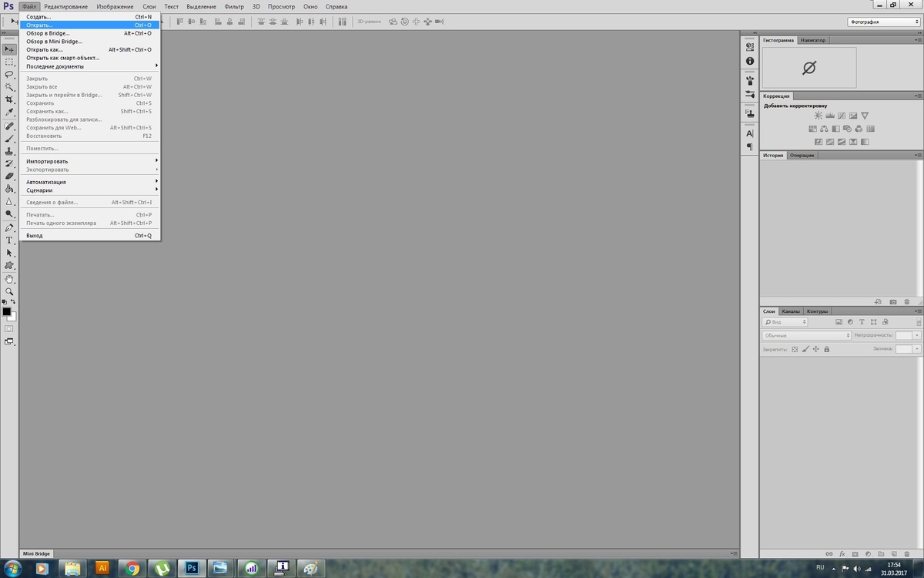Switch to the Контуры tab
The height and width of the screenshot is (578, 924).
(x=817, y=311)
